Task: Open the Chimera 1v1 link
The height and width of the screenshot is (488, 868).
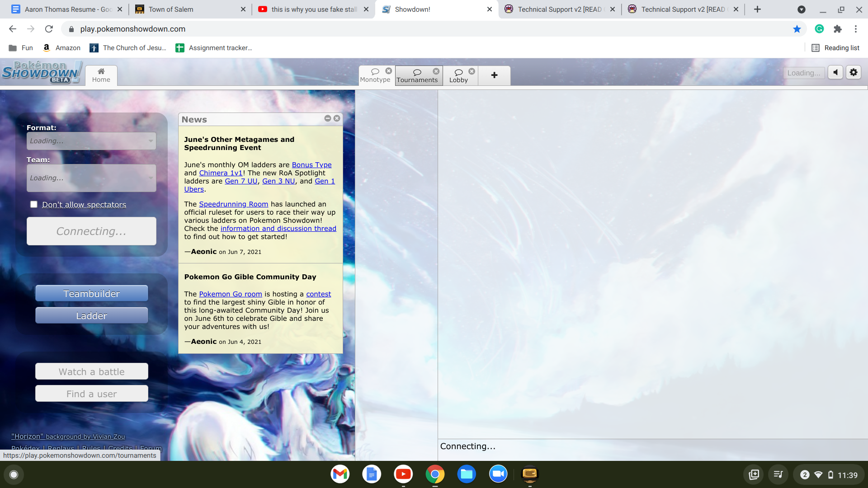Action: 221,173
